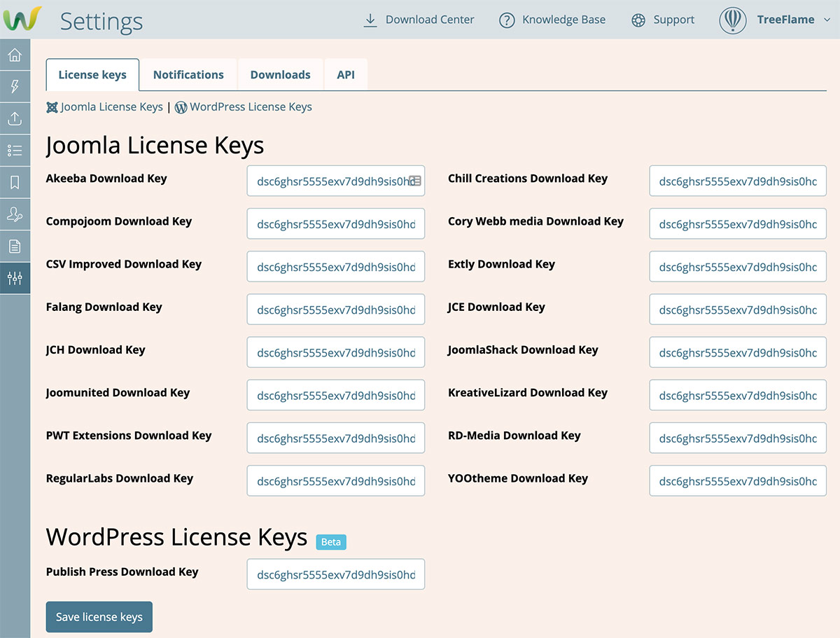Screen dimensions: 840x638
Task: Focus the Compojoom Download Key field
Action: (x=336, y=224)
